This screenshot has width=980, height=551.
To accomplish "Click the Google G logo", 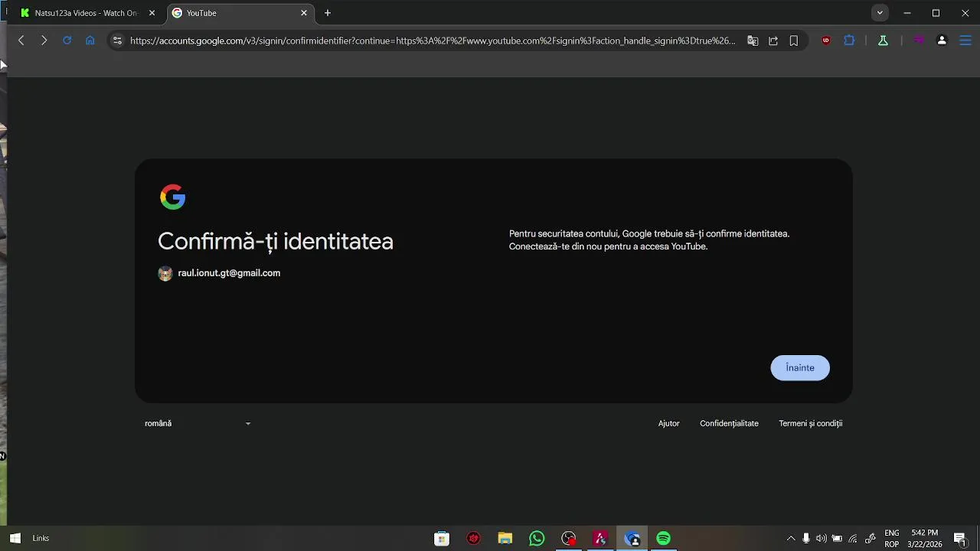I will point(173,197).
